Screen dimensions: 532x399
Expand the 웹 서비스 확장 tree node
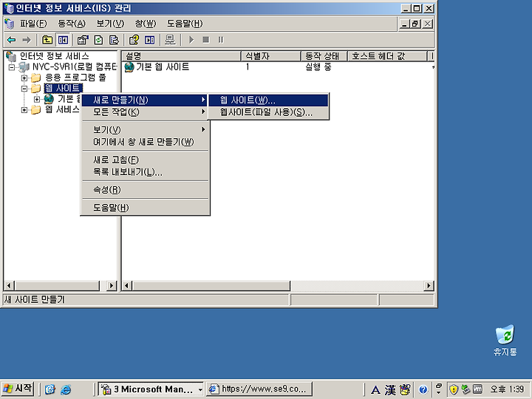point(24,110)
